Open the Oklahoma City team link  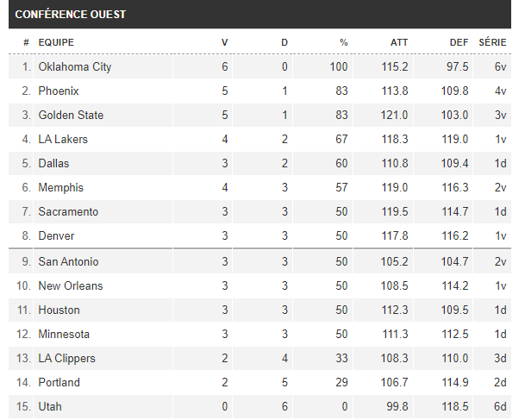[74, 66]
